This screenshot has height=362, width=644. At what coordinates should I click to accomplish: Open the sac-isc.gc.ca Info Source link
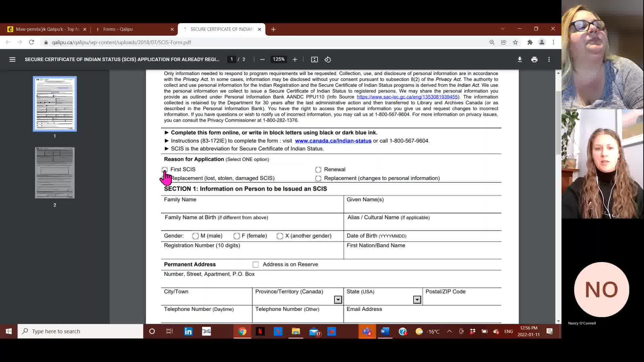click(407, 97)
